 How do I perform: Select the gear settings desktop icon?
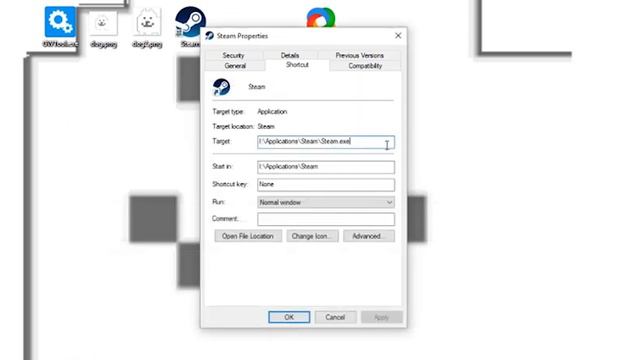60,22
